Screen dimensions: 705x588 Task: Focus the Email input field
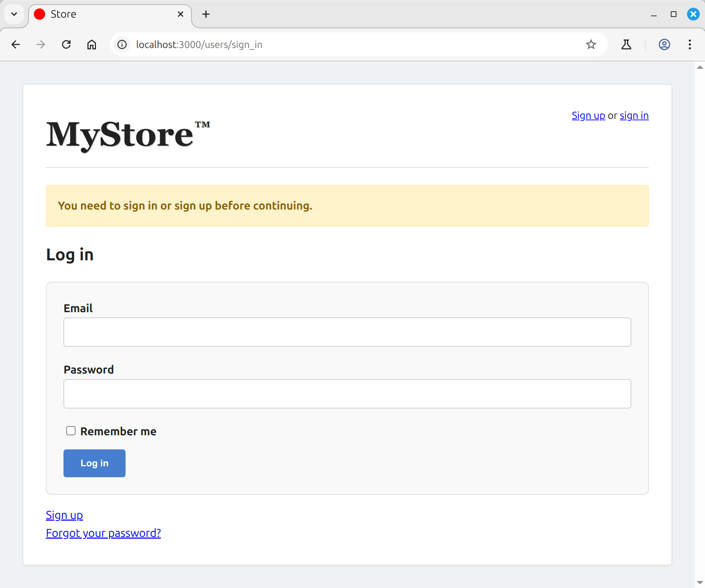[x=347, y=332]
